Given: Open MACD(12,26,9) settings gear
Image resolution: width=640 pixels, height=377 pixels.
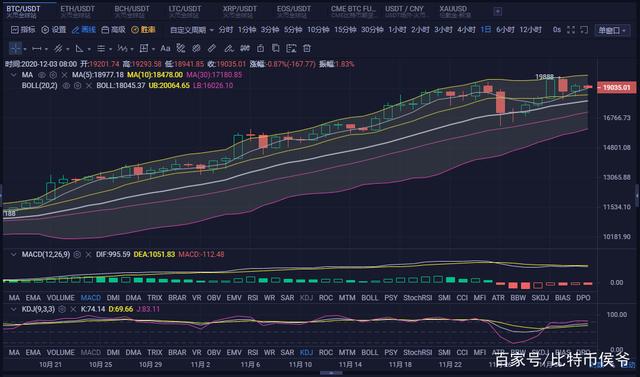Looking at the screenshot, I should click(77, 255).
